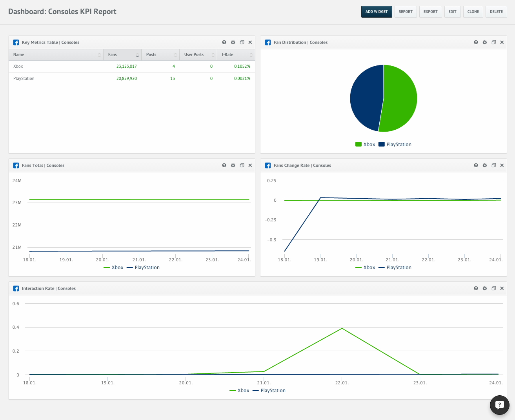515x420 pixels.
Task: Toggle Xbox series in Interaction Rate legend
Action: [239, 391]
